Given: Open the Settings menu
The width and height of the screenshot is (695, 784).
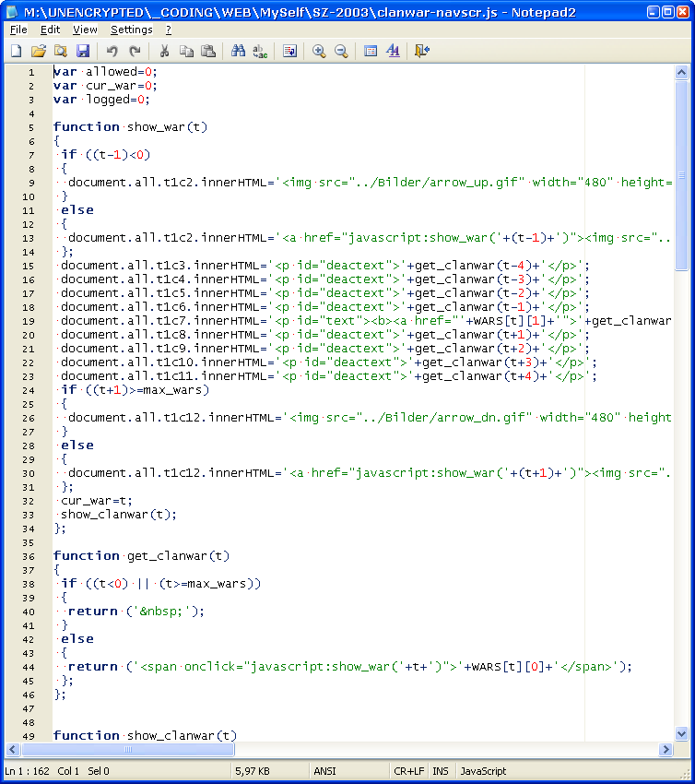Looking at the screenshot, I should click(x=132, y=30).
